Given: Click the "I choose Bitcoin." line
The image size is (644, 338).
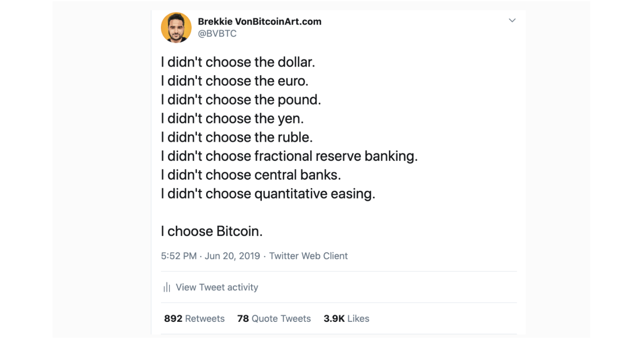Looking at the screenshot, I should coord(212,231).
